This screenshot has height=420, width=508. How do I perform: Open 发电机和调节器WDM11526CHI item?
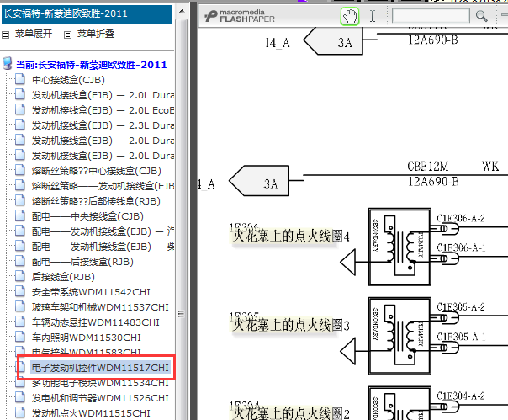pyautogui.click(x=100, y=398)
